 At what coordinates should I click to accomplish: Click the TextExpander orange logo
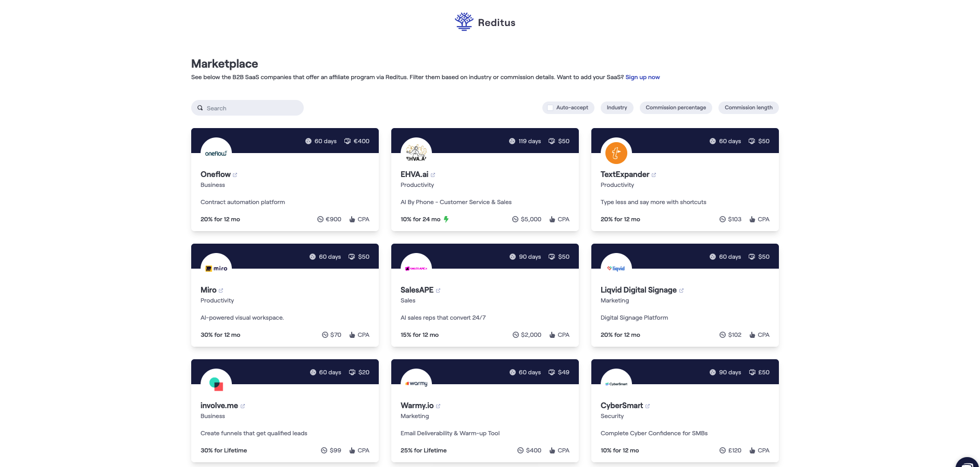click(x=616, y=153)
